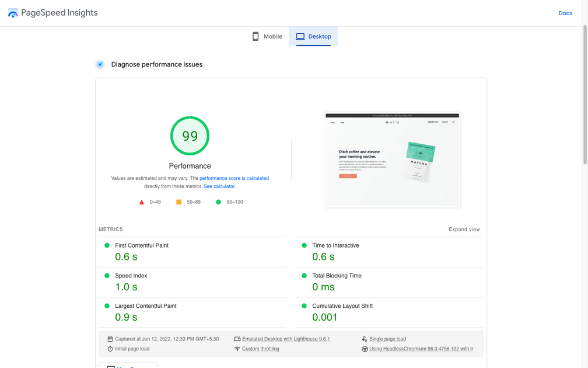588x368 pixels.
Task: Click the wifi icon beside Custom throttling
Action: pyautogui.click(x=237, y=349)
